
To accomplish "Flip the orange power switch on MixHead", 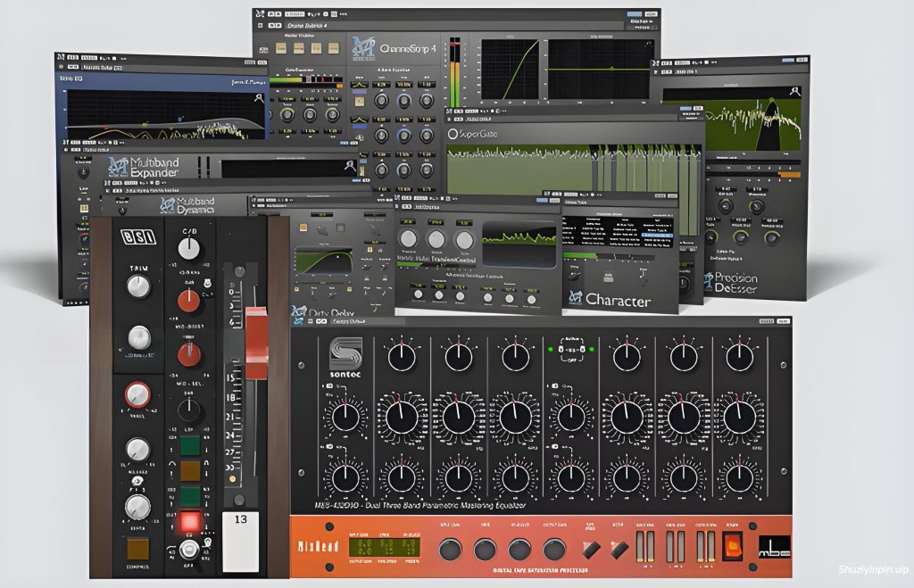I will point(733,546).
